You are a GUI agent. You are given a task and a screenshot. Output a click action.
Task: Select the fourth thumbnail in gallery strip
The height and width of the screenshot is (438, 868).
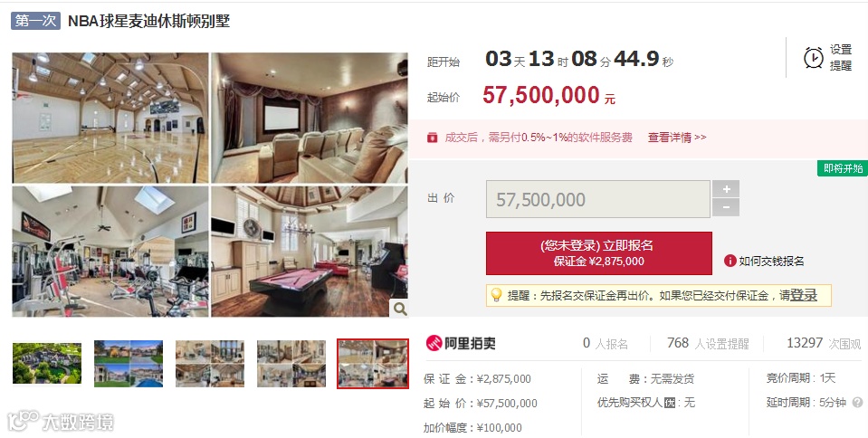click(x=291, y=363)
